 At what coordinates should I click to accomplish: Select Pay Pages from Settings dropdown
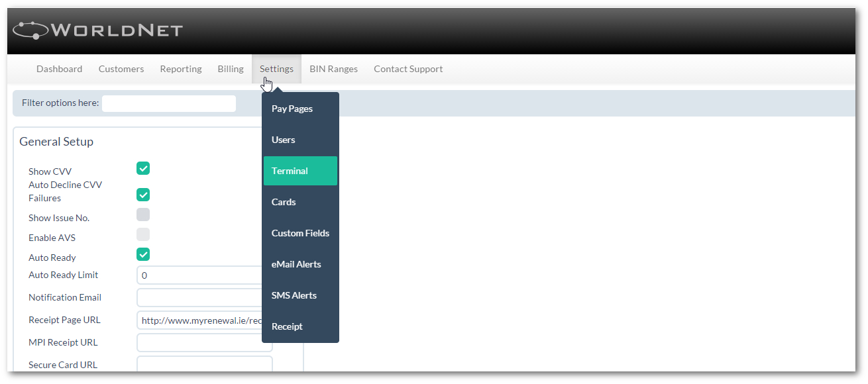pyautogui.click(x=300, y=109)
